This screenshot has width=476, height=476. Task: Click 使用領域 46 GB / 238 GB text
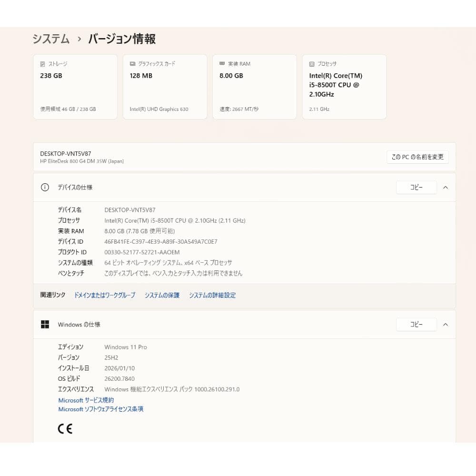(x=68, y=109)
